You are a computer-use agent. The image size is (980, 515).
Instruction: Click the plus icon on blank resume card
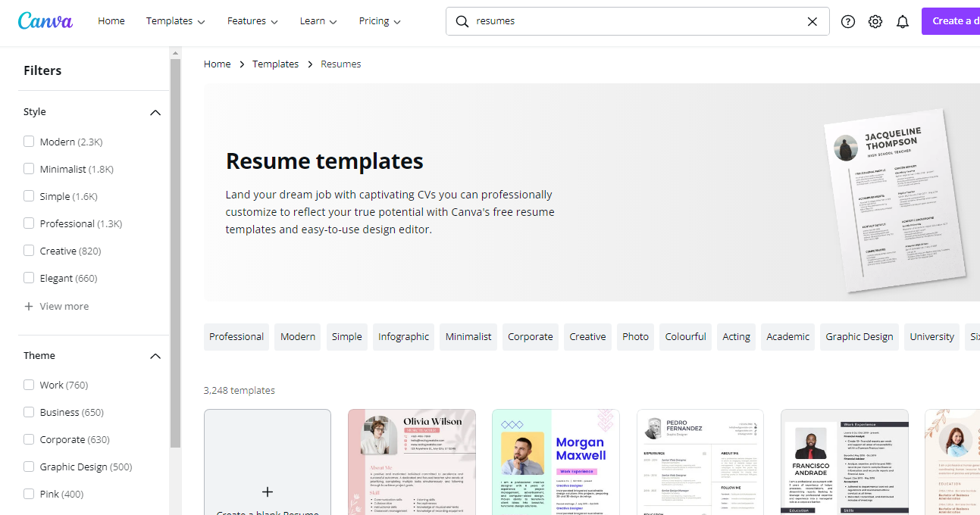(268, 492)
